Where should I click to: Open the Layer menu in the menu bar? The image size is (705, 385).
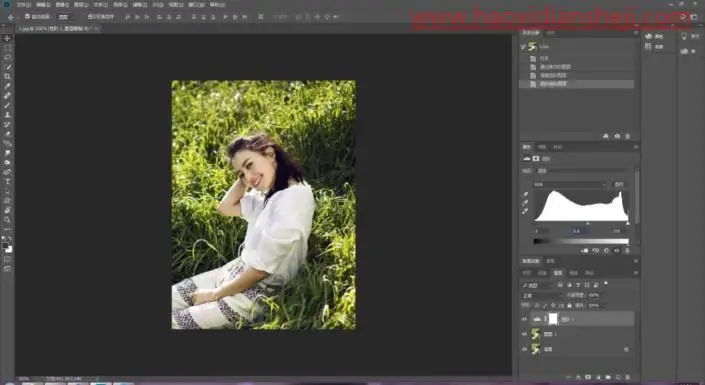tap(81, 4)
